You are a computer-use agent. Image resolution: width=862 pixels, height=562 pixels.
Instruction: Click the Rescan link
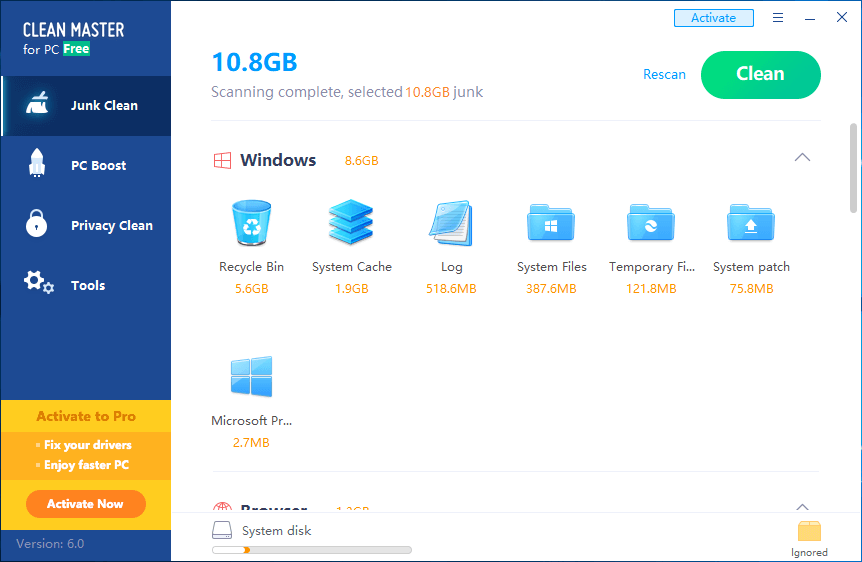pos(664,74)
